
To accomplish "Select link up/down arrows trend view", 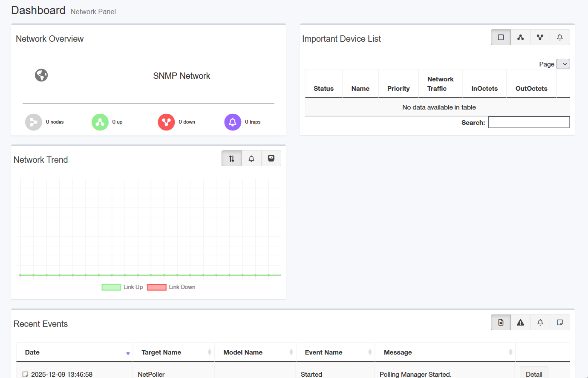I will (232, 159).
